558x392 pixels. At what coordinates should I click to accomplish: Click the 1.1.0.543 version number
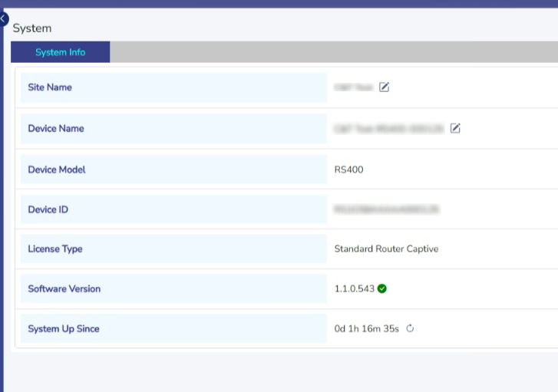point(355,289)
